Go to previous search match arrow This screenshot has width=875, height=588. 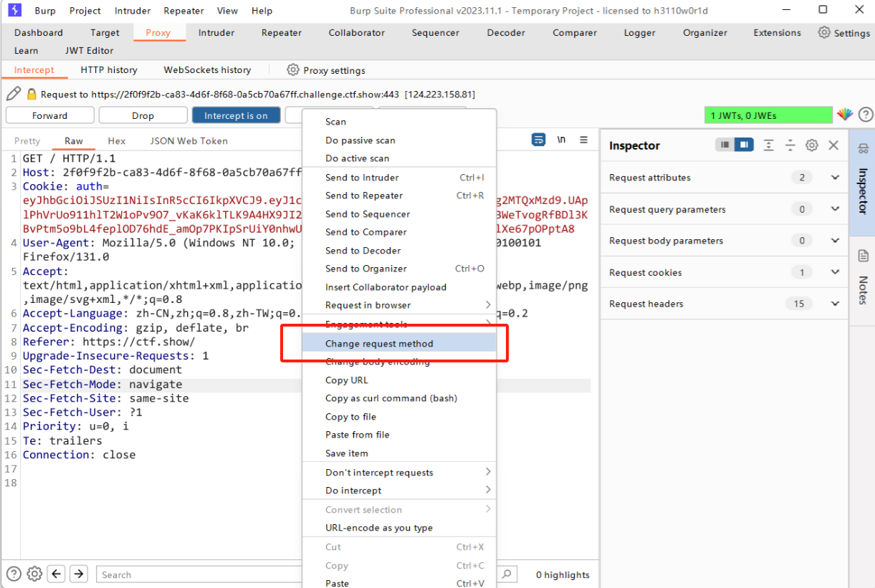coord(57,574)
